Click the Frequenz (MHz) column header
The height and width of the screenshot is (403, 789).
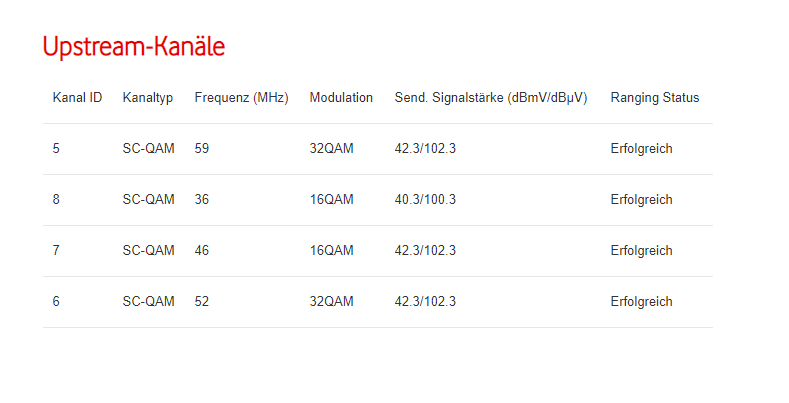click(x=241, y=98)
